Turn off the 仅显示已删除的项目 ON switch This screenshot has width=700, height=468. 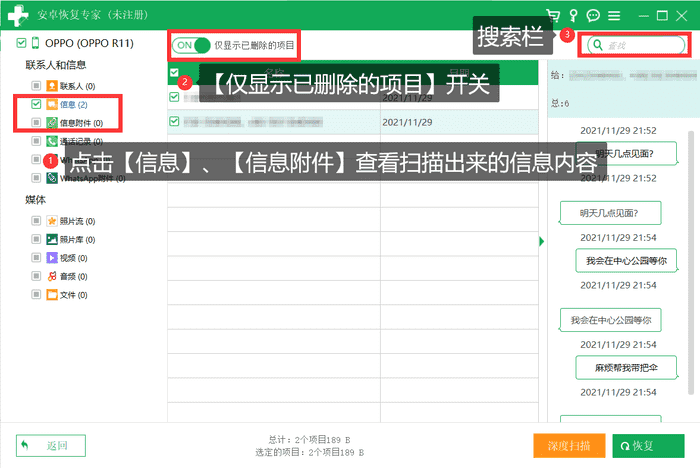pyautogui.click(x=191, y=45)
